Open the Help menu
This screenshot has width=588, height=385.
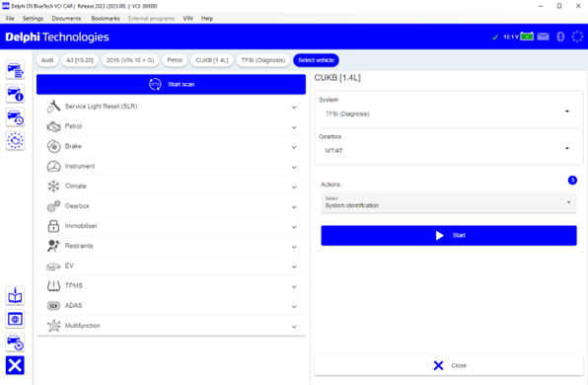pyautogui.click(x=207, y=19)
